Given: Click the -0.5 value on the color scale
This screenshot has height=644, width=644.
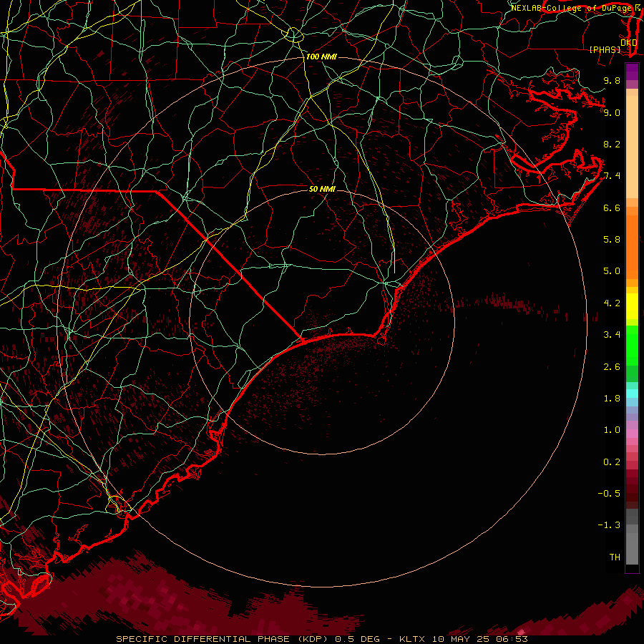Looking at the screenshot, I should click(x=609, y=494).
